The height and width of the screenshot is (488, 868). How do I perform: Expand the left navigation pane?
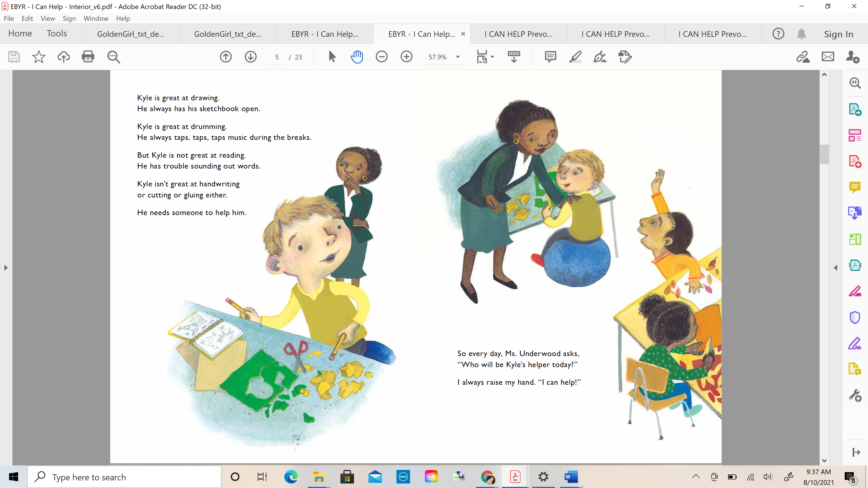click(6, 268)
